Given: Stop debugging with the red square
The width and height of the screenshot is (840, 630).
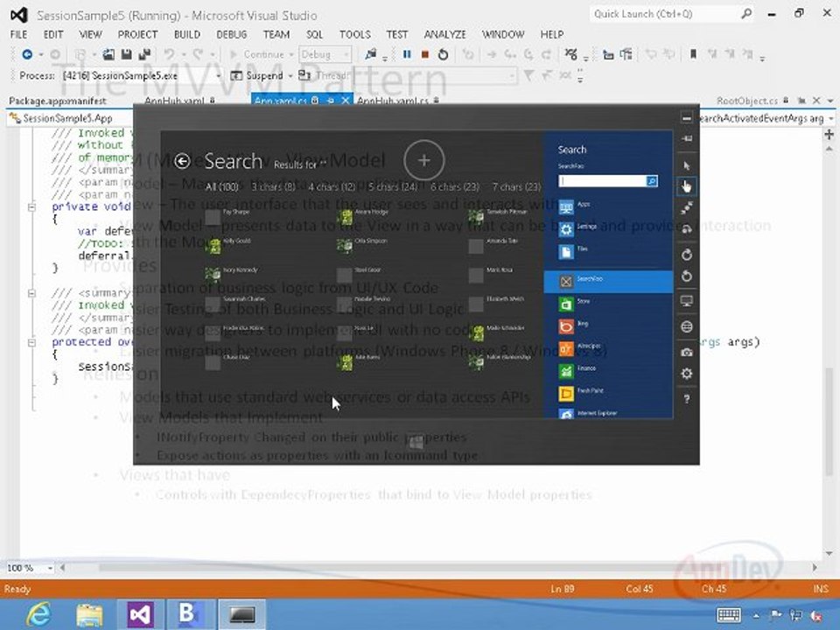Looking at the screenshot, I should coord(425,54).
